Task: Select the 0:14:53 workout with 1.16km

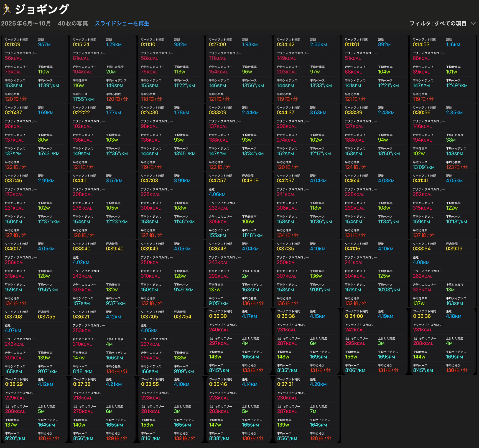Action: [x=443, y=69]
